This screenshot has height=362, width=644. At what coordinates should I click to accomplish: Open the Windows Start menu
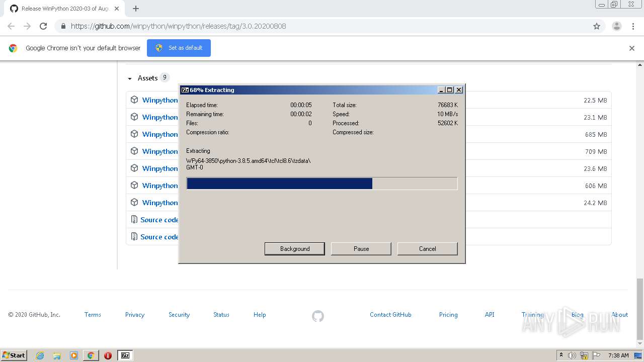coord(14,355)
